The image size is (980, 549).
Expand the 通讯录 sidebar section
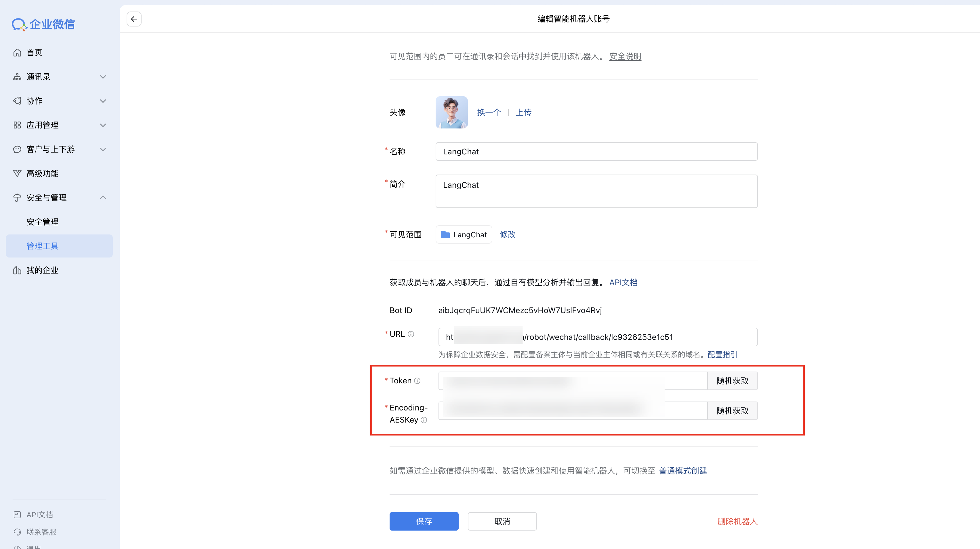click(103, 77)
